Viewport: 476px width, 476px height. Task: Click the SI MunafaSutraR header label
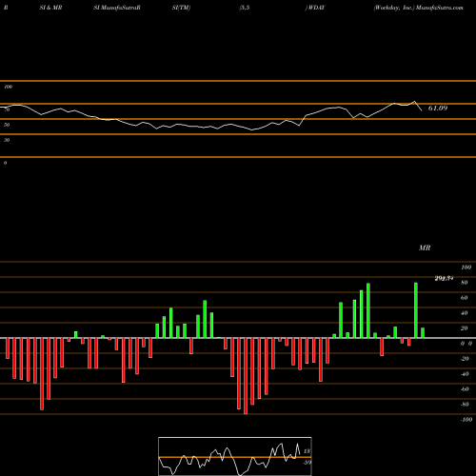point(117,8)
